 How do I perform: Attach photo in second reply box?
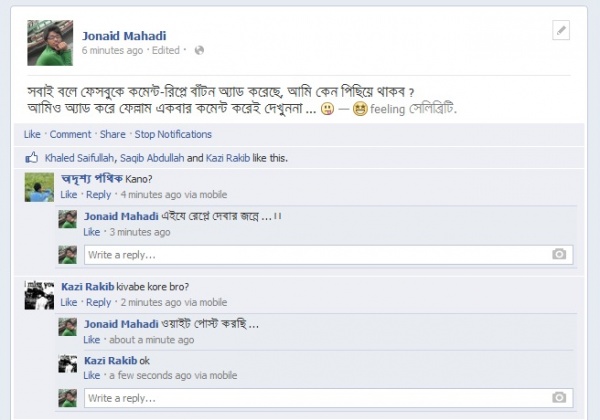(560, 398)
